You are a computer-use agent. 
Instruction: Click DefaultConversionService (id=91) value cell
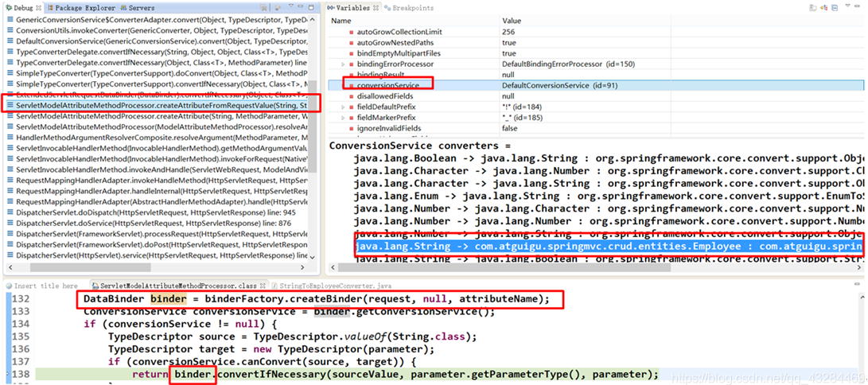point(559,86)
